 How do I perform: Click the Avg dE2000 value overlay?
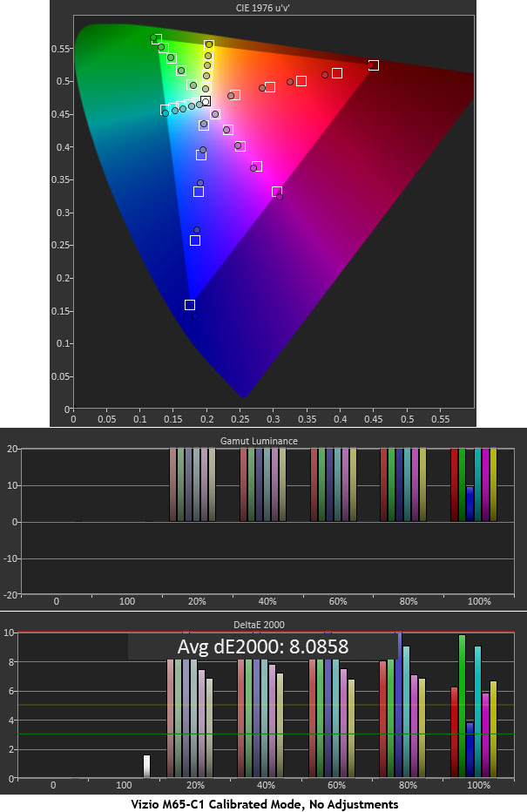click(262, 646)
